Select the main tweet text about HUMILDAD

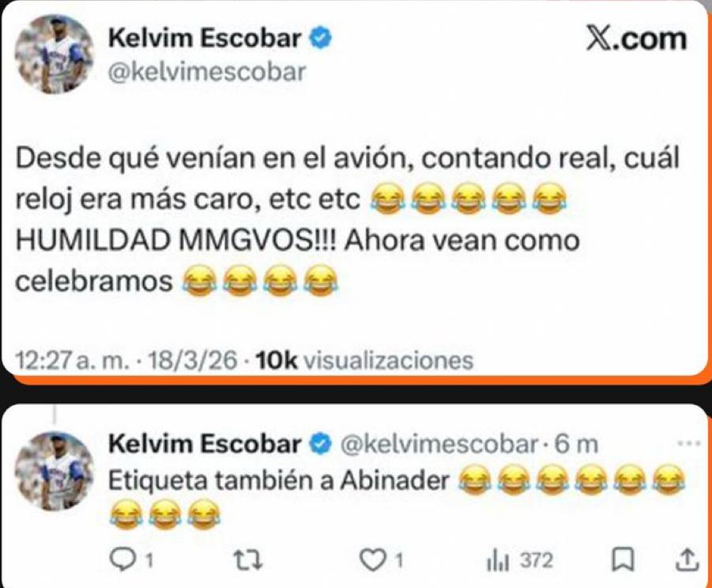(x=348, y=220)
